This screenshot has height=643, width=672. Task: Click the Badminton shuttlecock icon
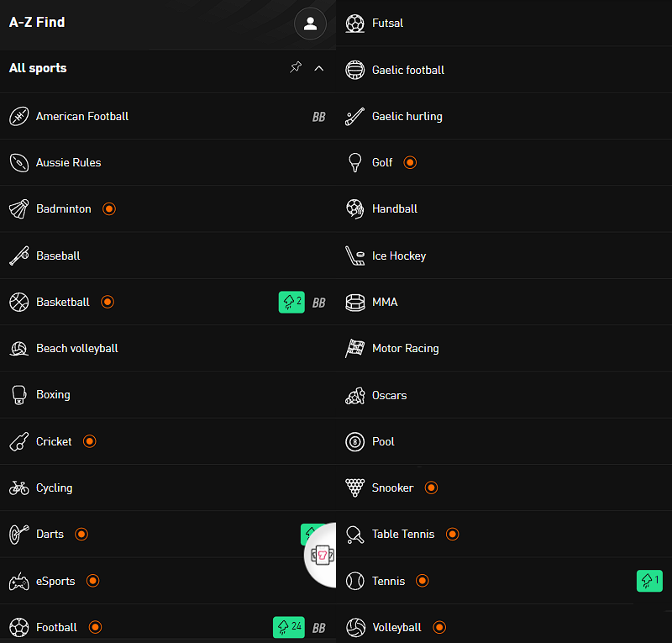click(18, 209)
